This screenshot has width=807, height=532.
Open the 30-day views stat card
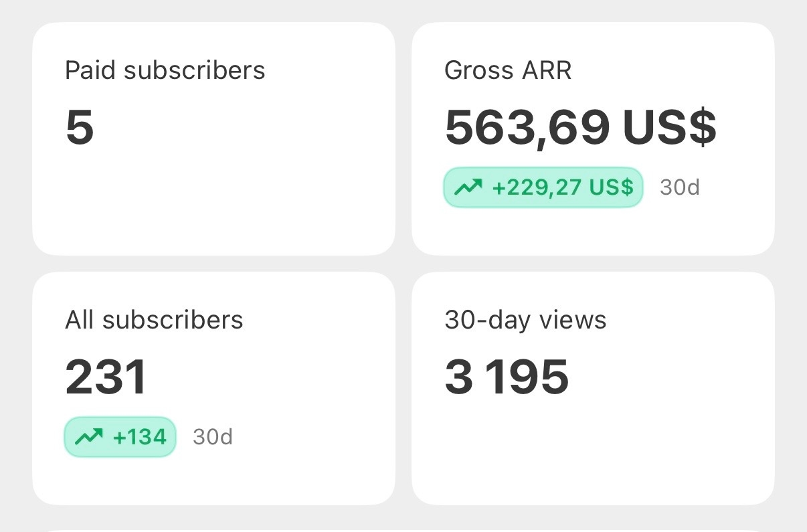[x=593, y=388]
